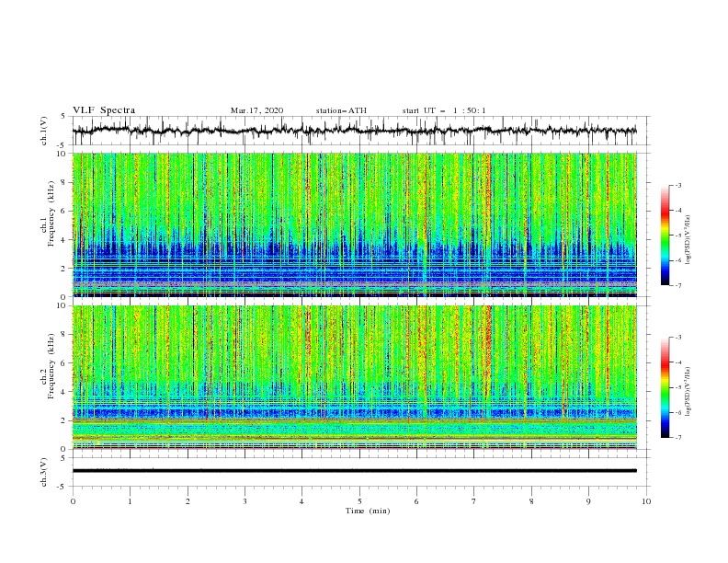Click the log(PSD) label next to ch.2 colorbar
The width and height of the screenshot is (728, 563).
click(x=688, y=392)
